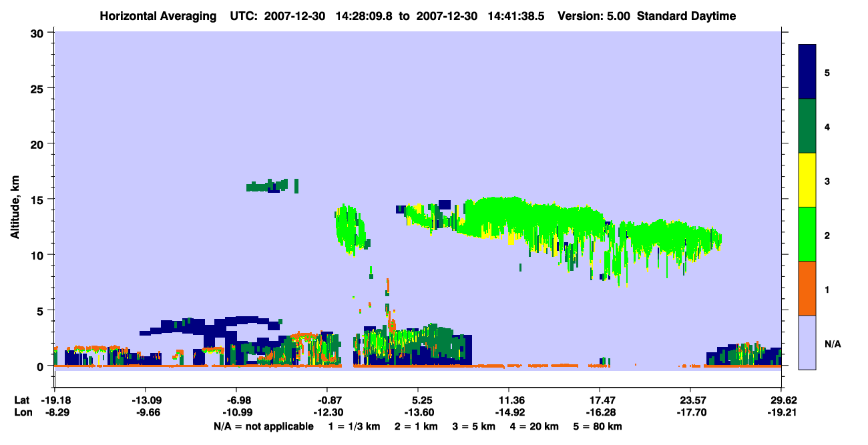The image size is (868, 445).
Task: Click the dark green colorbar segment labeled 4
Action: tap(807, 126)
